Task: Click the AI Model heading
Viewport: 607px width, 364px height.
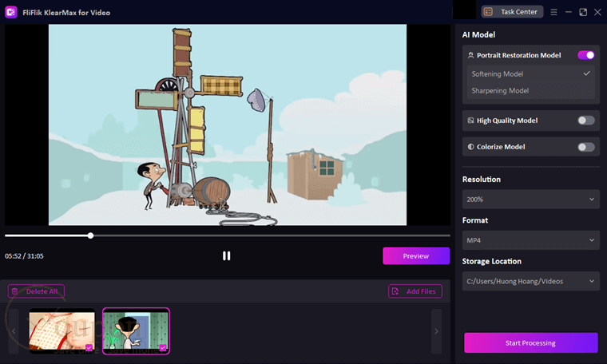Action: point(478,35)
